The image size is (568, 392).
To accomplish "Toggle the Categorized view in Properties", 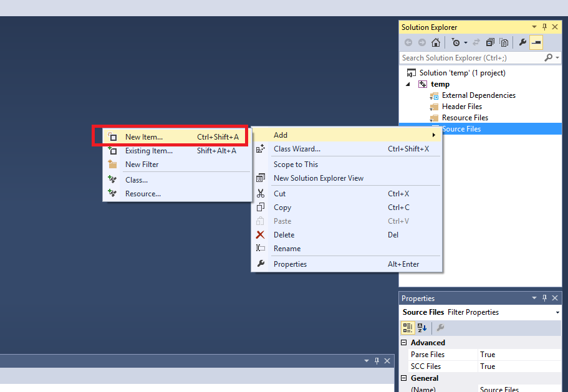I will [408, 328].
